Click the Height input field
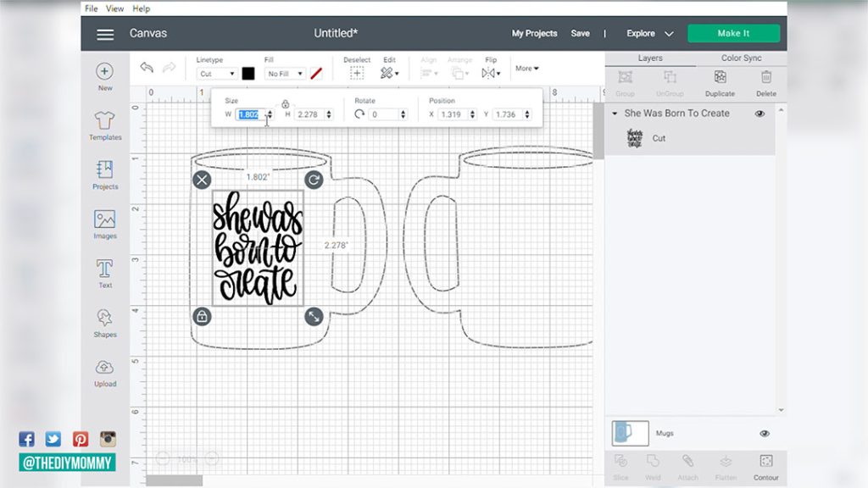868x488 pixels. (310, 114)
